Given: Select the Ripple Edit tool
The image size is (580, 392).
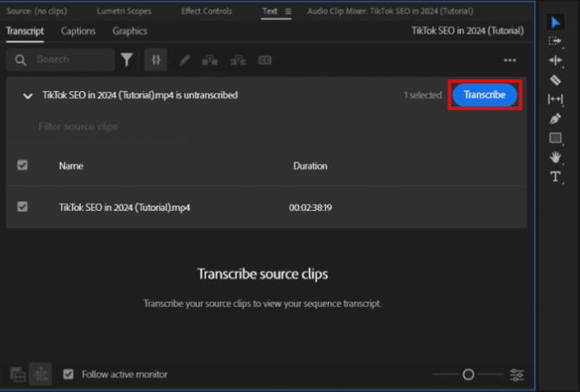Looking at the screenshot, I should pos(556,61).
